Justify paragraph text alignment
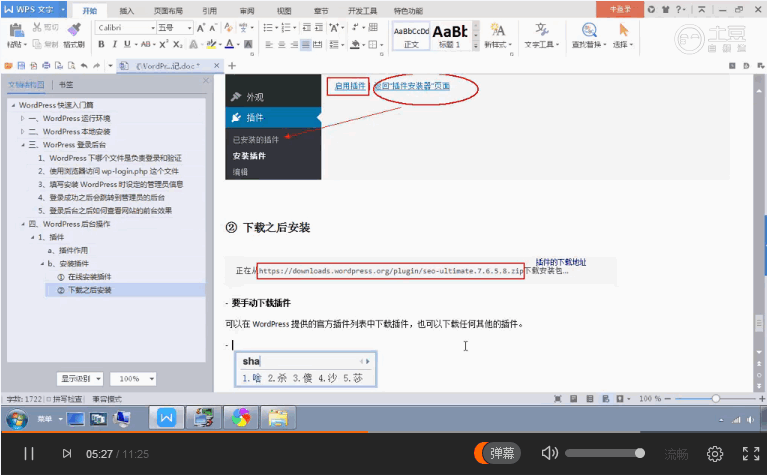Viewport: 767px width, 475px height. 306,45
